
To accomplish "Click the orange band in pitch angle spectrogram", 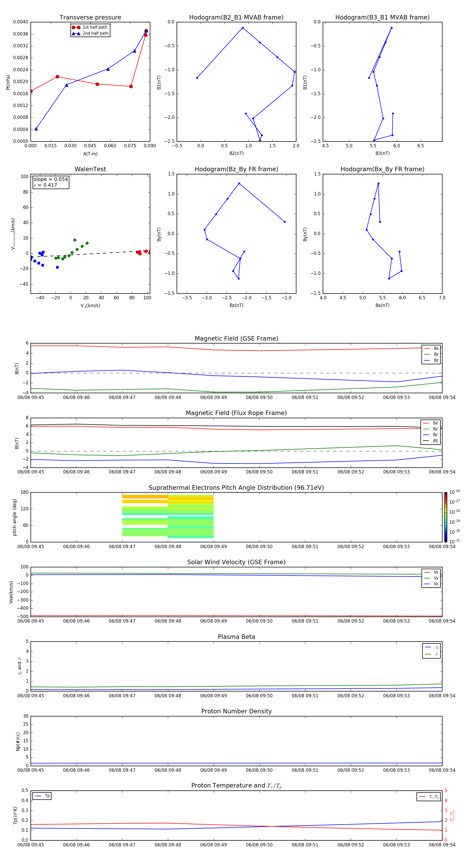I will point(145,497).
